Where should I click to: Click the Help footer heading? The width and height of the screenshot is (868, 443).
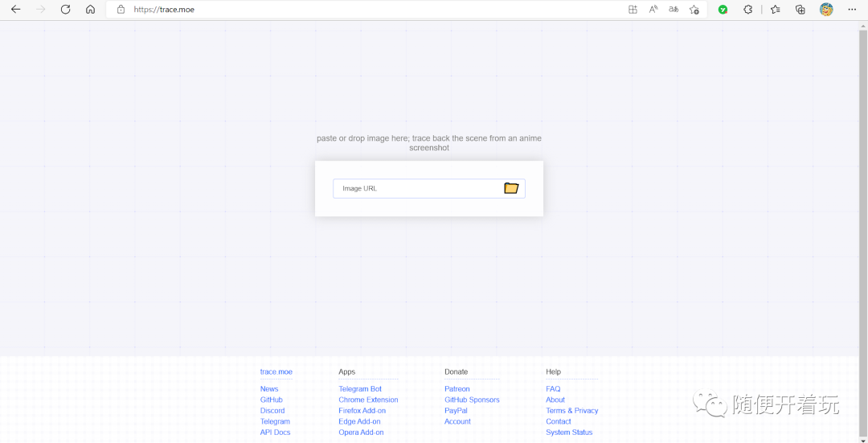click(553, 371)
